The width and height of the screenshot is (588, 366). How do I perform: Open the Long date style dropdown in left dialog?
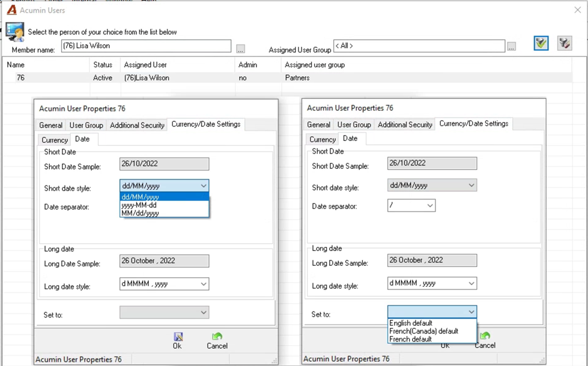(203, 284)
